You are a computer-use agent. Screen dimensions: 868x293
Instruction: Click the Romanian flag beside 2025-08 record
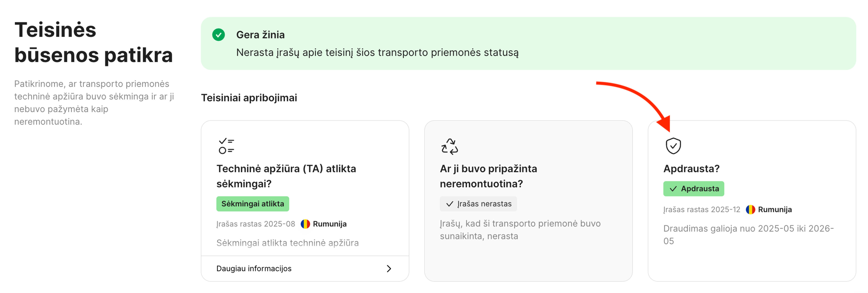coord(305,224)
